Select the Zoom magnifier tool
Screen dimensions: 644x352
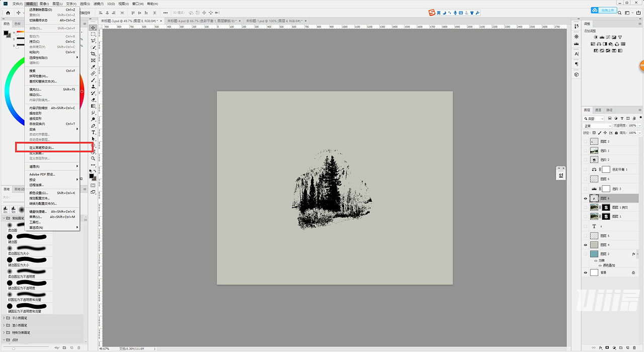(93, 158)
